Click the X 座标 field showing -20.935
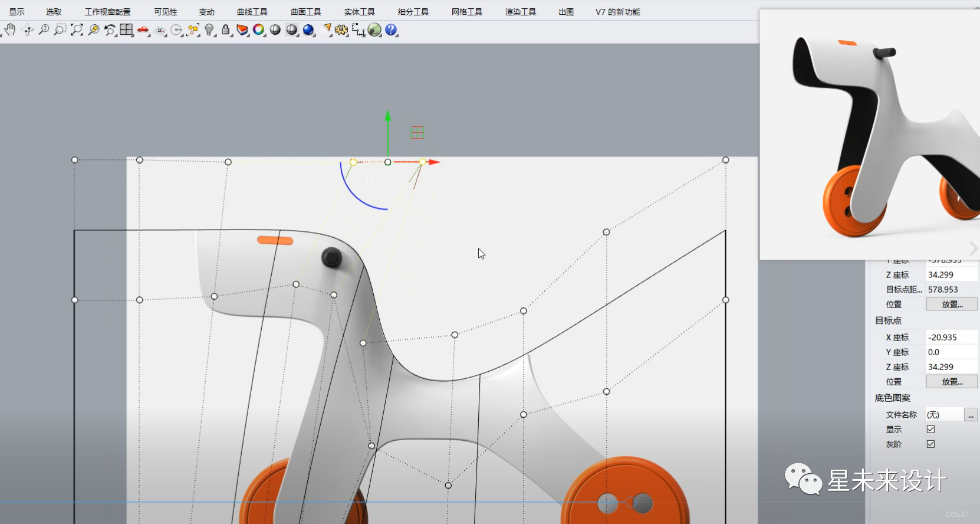 [x=952, y=338]
